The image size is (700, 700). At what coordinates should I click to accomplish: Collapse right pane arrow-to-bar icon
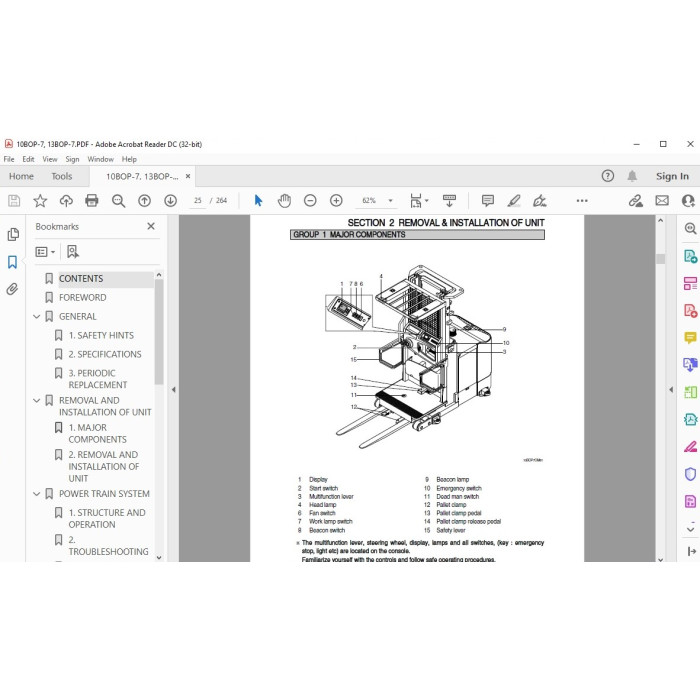[x=691, y=552]
